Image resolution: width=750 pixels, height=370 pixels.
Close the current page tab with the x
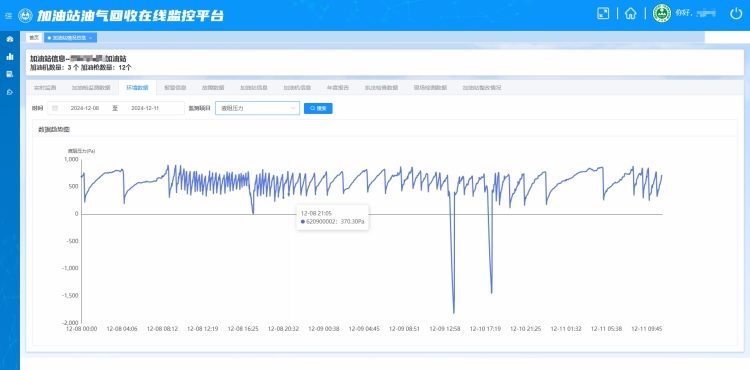click(90, 38)
